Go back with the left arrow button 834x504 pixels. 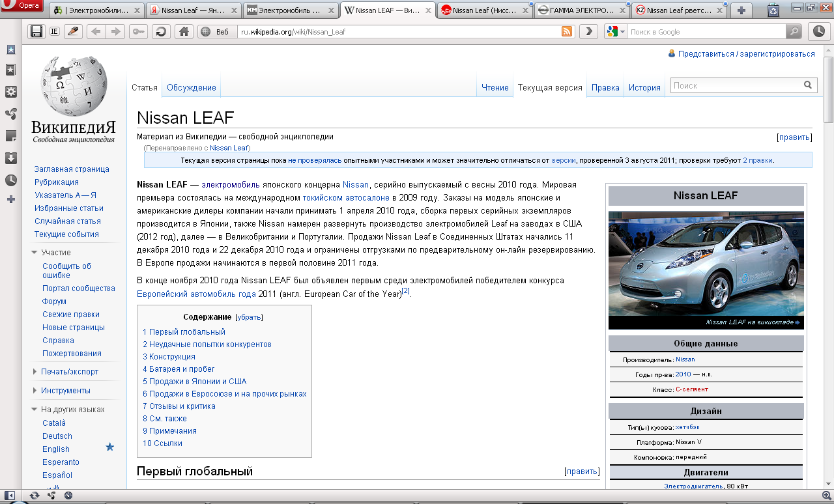coord(96,31)
